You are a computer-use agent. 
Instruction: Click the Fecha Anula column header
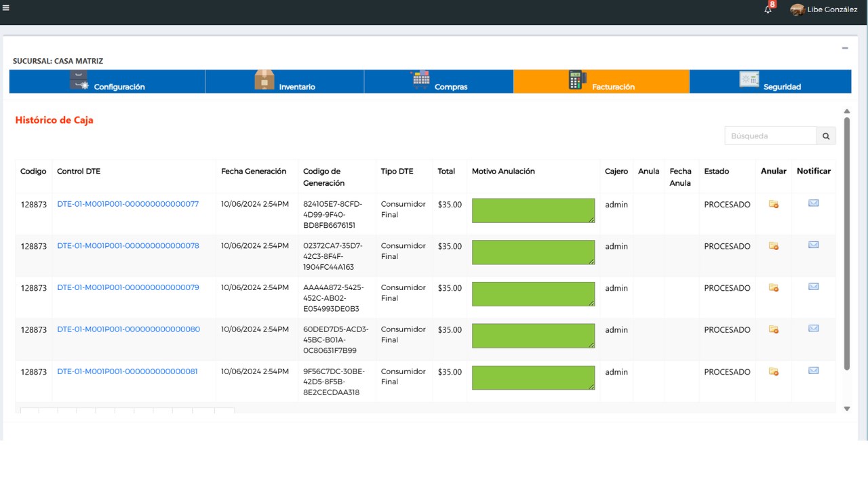click(680, 177)
